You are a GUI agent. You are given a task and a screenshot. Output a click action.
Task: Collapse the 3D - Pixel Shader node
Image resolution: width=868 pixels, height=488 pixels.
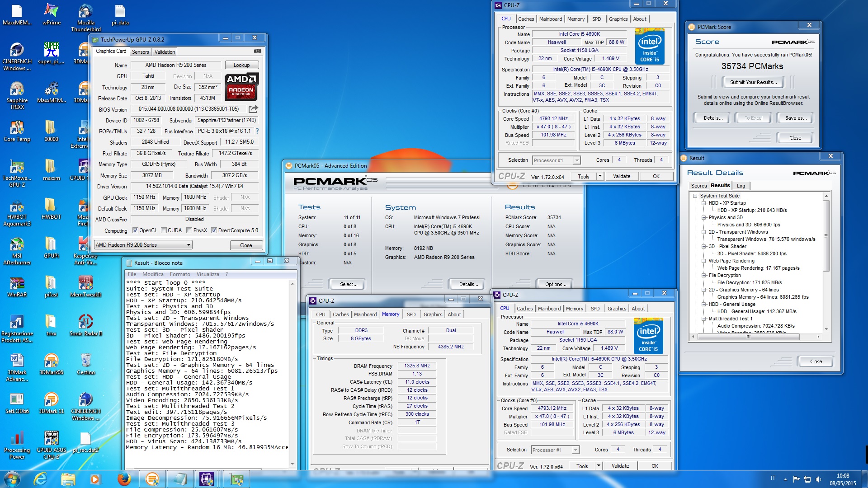704,246
